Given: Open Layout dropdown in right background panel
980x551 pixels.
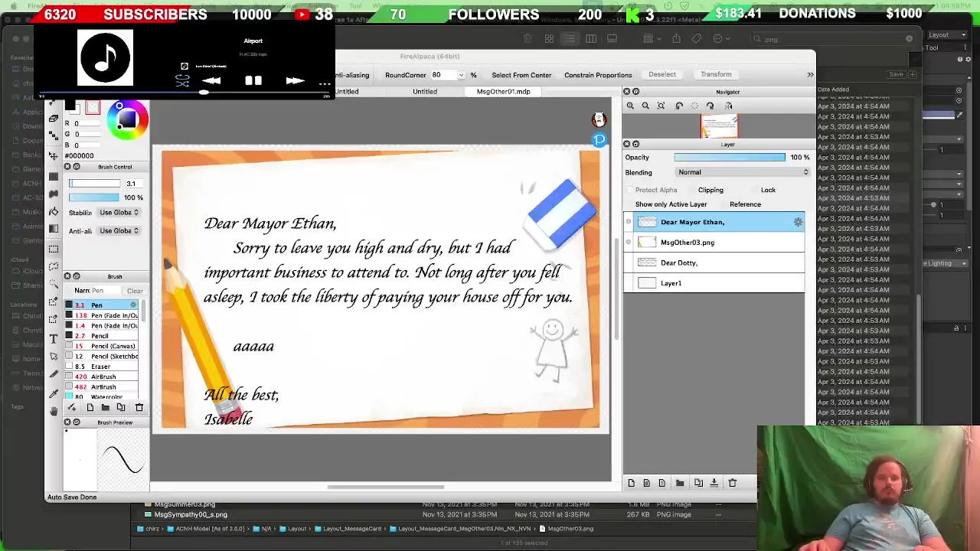Looking at the screenshot, I should pyautogui.click(x=948, y=34).
